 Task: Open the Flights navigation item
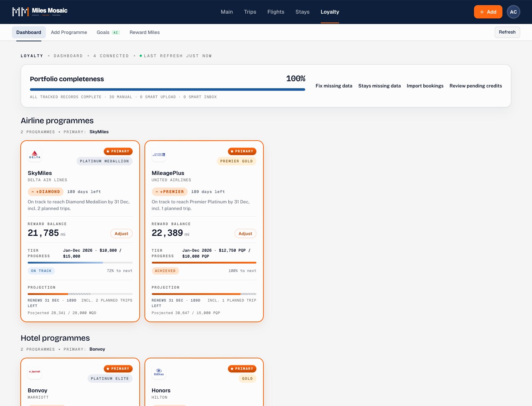tap(276, 12)
